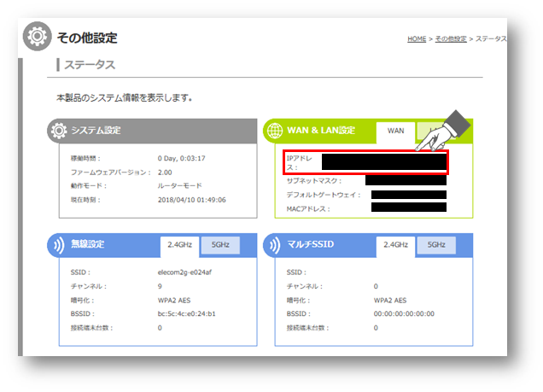
Task: Click the 接続端末台数 label in 無線設定
Action: (x=92, y=328)
